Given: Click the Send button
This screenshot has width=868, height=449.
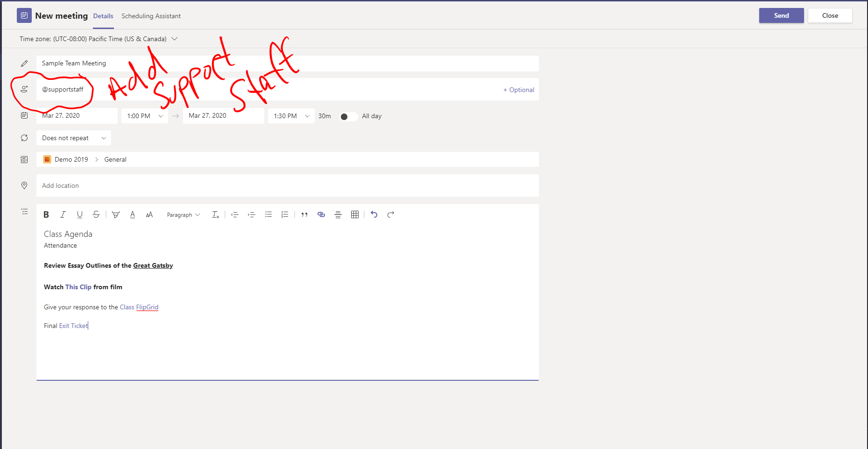Looking at the screenshot, I should click(781, 15).
